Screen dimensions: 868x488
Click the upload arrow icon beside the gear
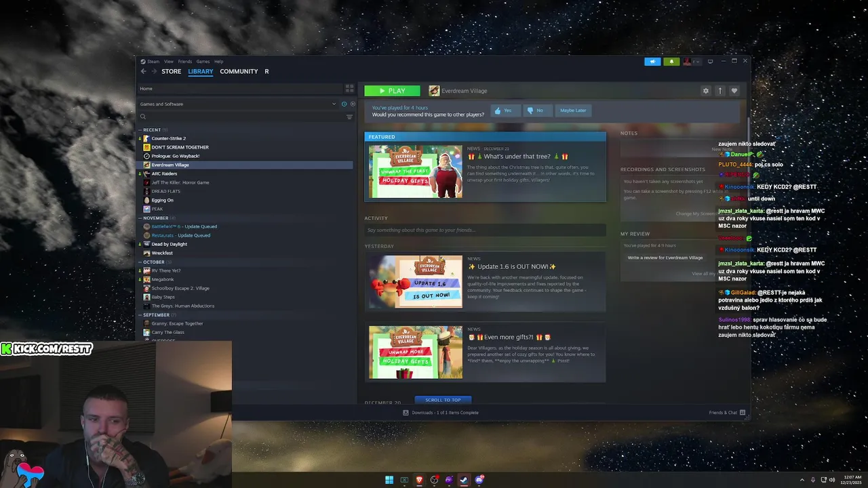(x=720, y=91)
